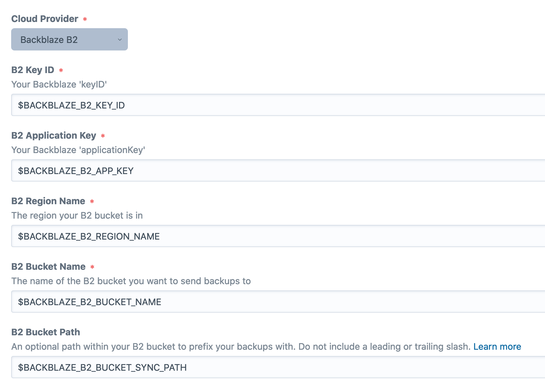Select the B2 Region Name text field

point(278,236)
